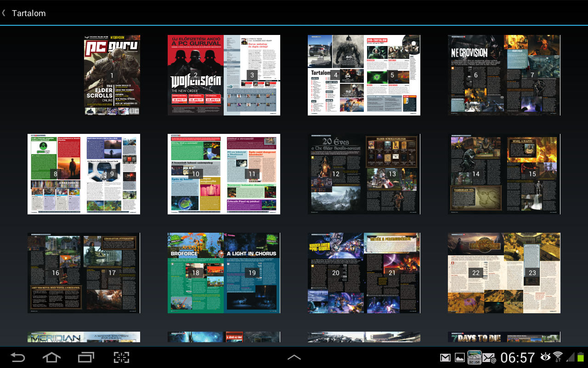This screenshot has height=368, width=588.
Task: Open page 3 thumbnail
Action: (x=252, y=75)
